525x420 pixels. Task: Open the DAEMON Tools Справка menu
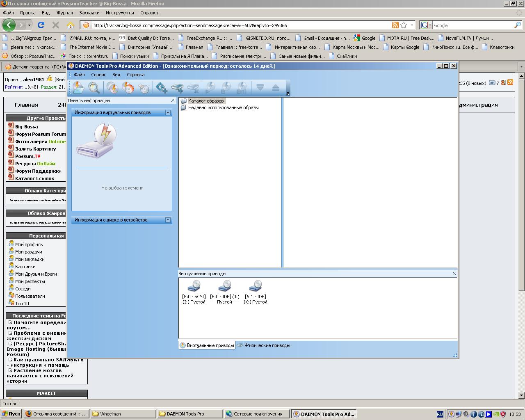pos(136,75)
